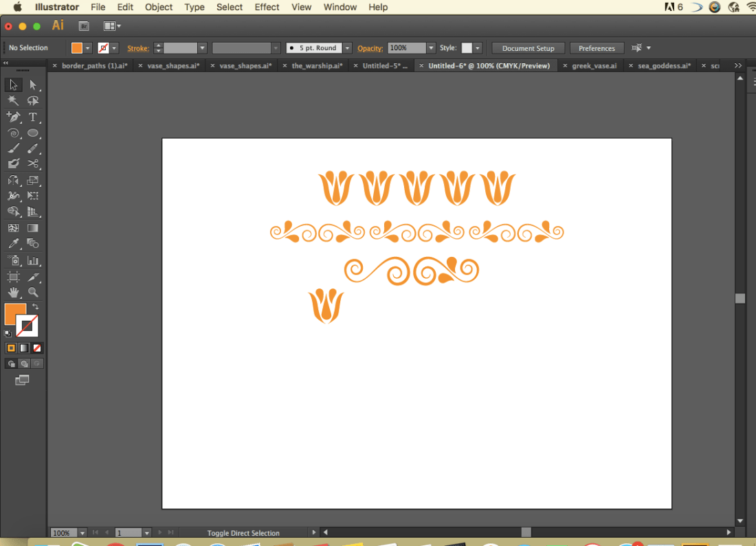
Task: Pick the Eyedropper tool
Action: [x=14, y=244]
